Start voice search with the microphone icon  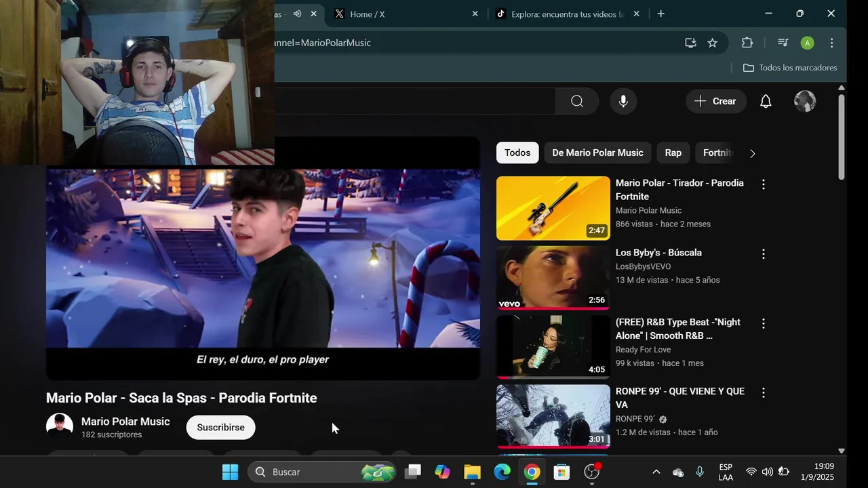623,101
